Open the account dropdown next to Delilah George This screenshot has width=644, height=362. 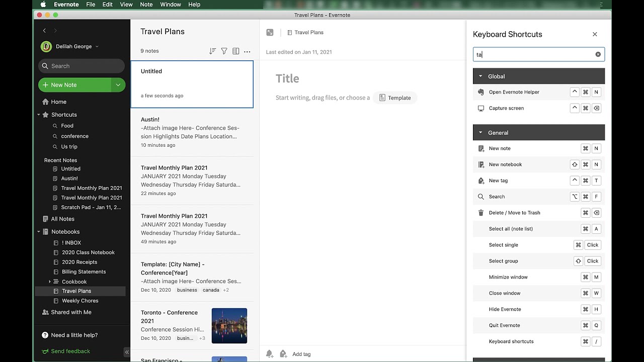[97, 47]
